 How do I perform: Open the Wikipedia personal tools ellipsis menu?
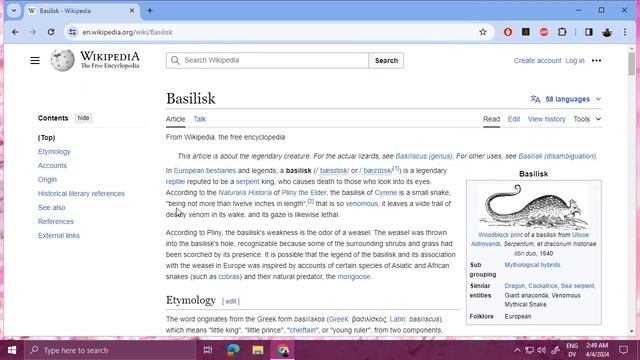(x=596, y=60)
